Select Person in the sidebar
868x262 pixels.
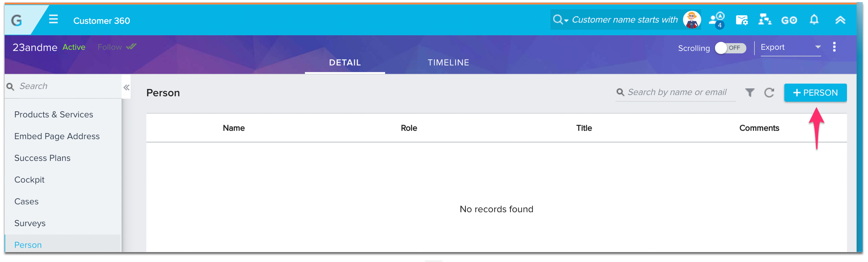click(x=63, y=244)
